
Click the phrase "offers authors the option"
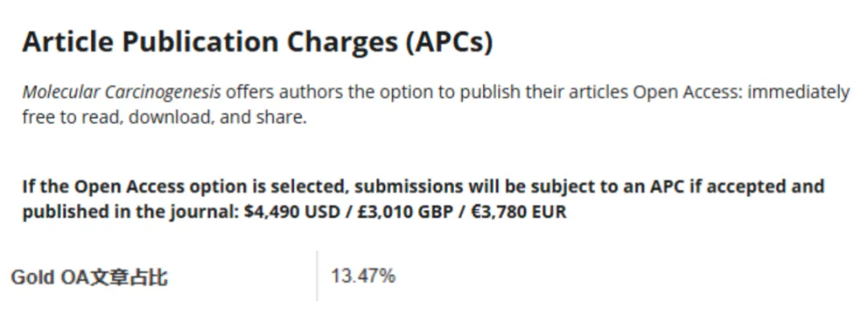(320, 92)
